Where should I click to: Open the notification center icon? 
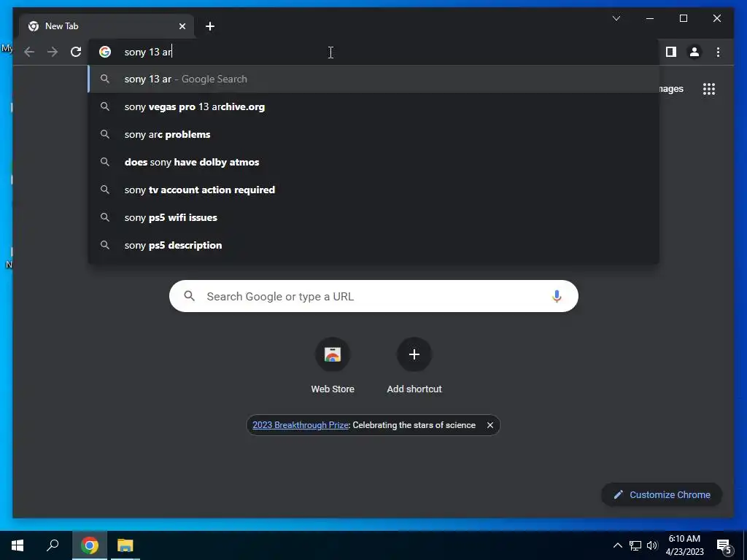(x=724, y=545)
